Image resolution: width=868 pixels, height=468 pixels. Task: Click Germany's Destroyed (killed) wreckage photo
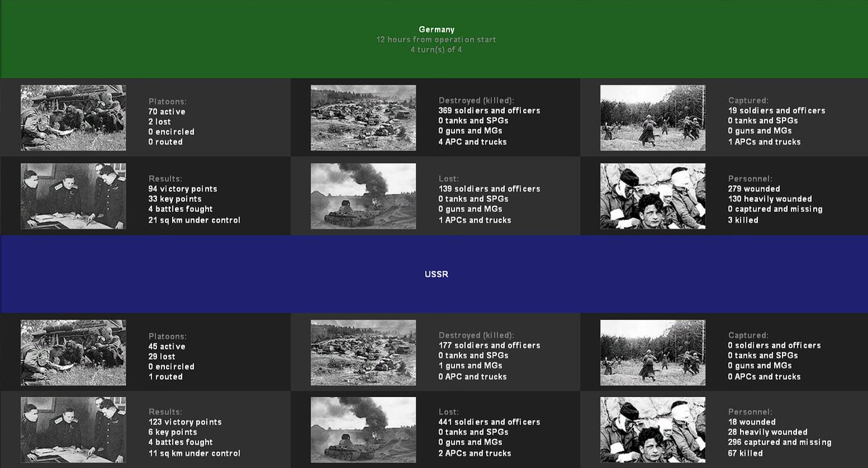tap(363, 118)
